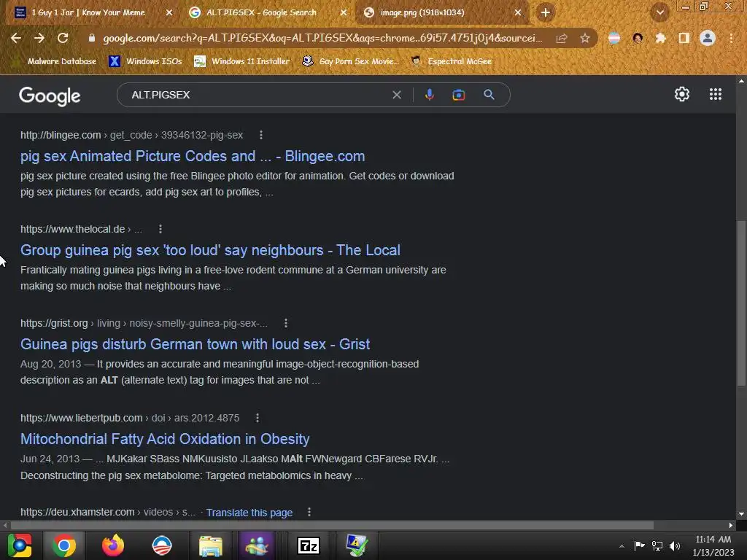The image size is (747, 560).
Task: Open file explorer folder in taskbar
Action: [210, 545]
